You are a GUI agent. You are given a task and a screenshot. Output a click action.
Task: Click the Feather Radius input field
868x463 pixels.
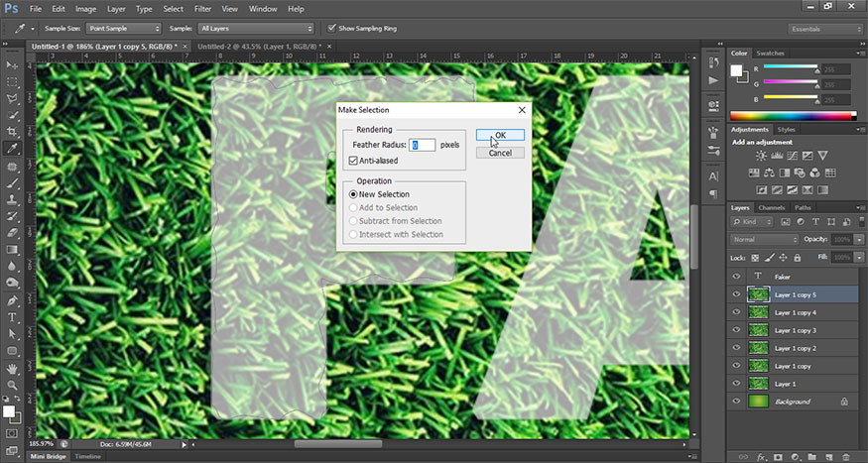click(x=422, y=145)
